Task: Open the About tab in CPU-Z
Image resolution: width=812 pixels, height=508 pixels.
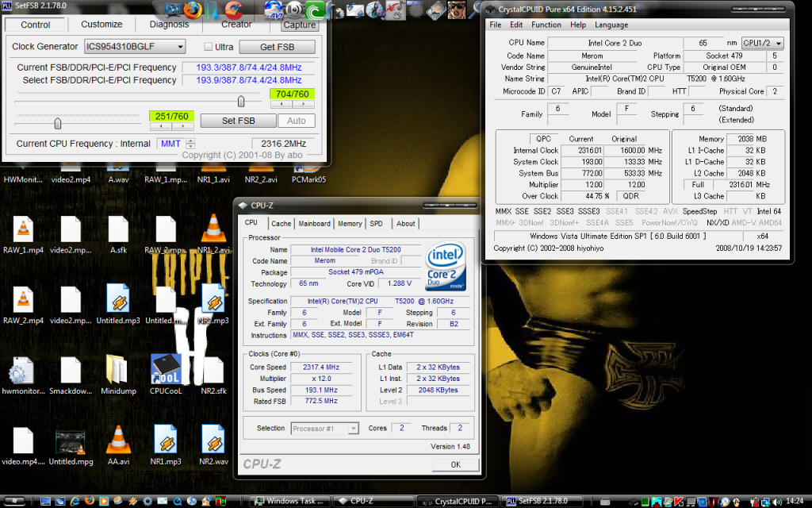Action: coord(405,223)
